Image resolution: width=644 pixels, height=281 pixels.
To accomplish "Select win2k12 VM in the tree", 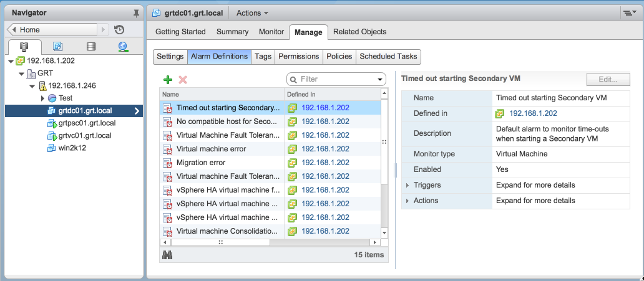I will tap(72, 148).
